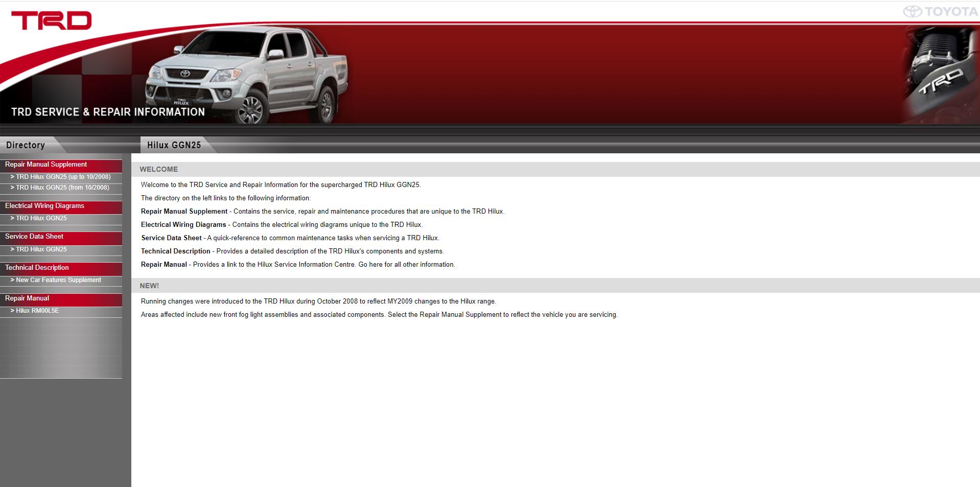Open TRD Hilux GGN25 (up to 10/2008) supplement

pyautogui.click(x=63, y=177)
